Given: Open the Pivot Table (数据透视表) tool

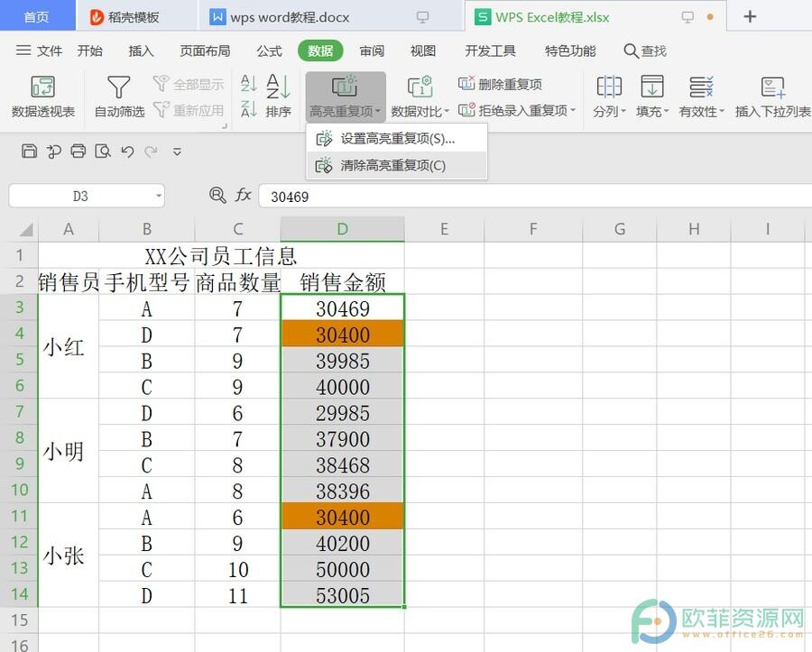Looking at the screenshot, I should click(43, 96).
